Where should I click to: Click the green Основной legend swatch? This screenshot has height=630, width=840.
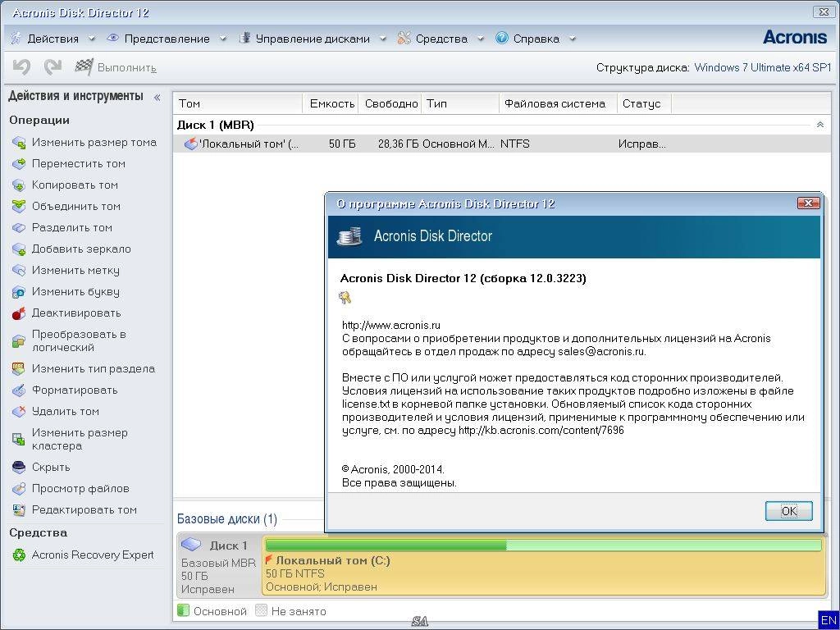click(183, 610)
